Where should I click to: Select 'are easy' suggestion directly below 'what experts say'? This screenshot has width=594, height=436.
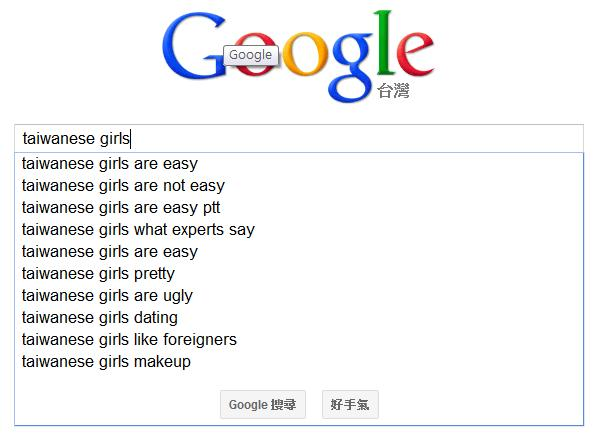pyautogui.click(x=299, y=252)
